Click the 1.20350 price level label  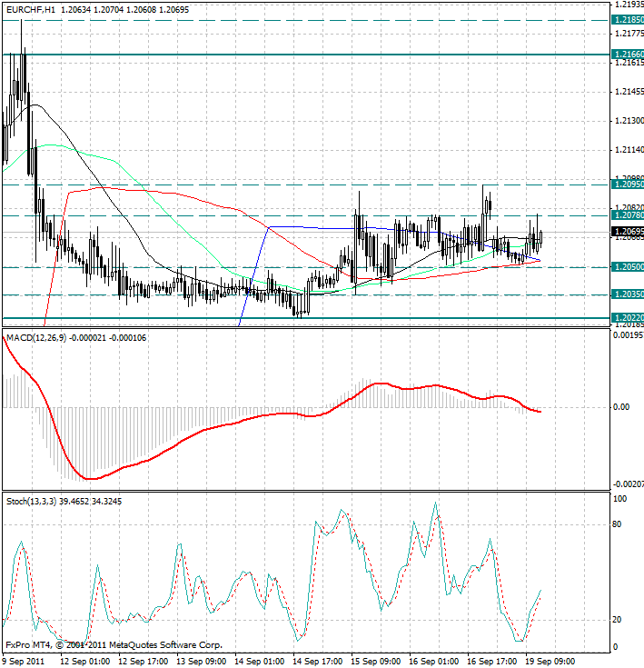tap(628, 294)
